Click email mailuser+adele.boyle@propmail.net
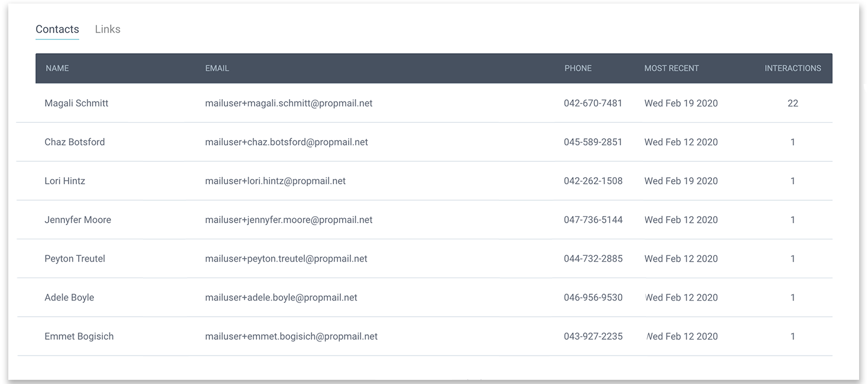Viewport: 868px width, 384px height. (281, 298)
